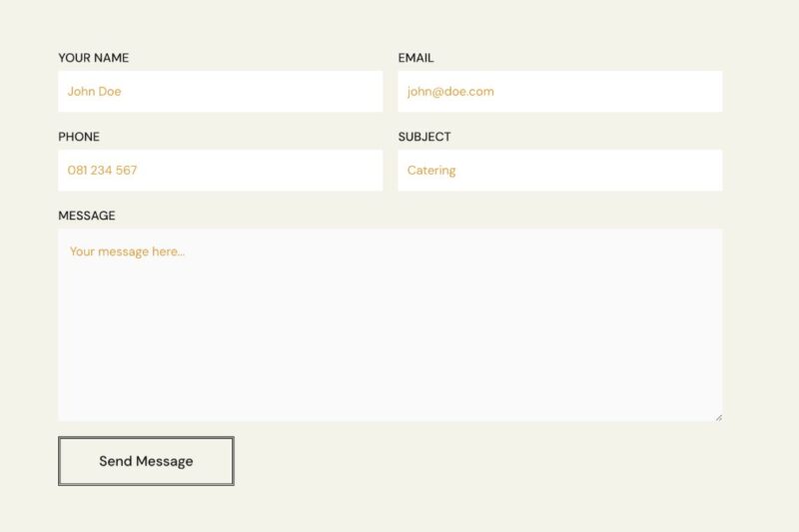This screenshot has width=799, height=532.
Task: Click the 'Catering' placeholder text
Action: point(431,171)
